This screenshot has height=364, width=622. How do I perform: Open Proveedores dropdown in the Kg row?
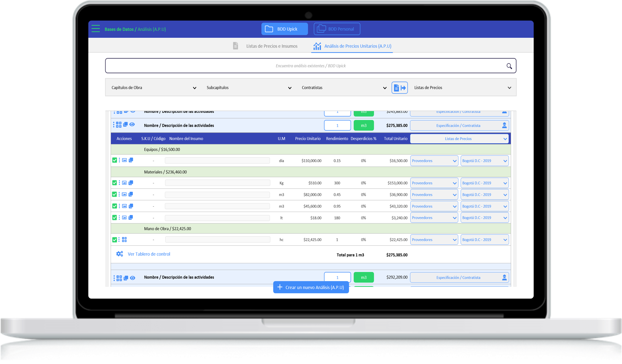[434, 183]
